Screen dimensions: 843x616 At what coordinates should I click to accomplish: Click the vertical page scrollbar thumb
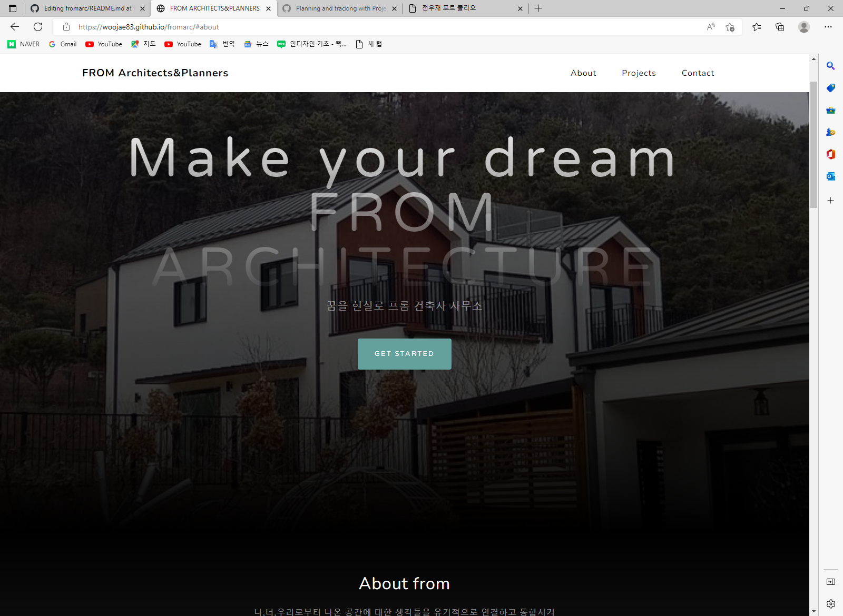(813, 145)
